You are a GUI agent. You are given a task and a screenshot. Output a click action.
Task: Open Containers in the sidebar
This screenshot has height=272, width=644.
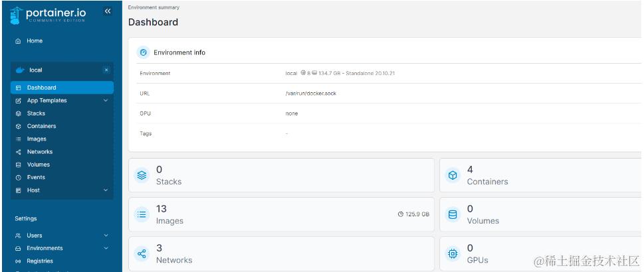pyautogui.click(x=41, y=126)
